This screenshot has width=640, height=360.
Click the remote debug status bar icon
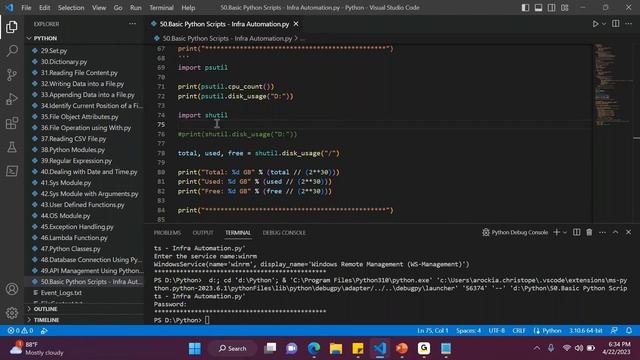tap(44, 331)
